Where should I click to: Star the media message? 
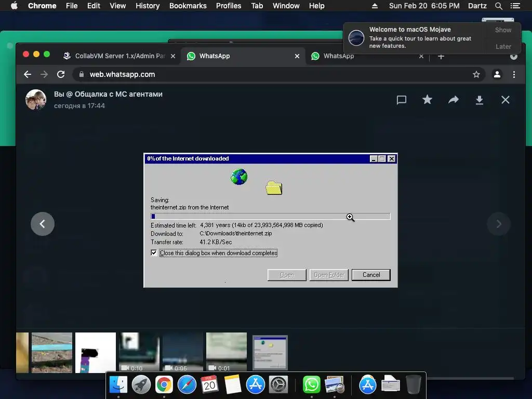[427, 99]
